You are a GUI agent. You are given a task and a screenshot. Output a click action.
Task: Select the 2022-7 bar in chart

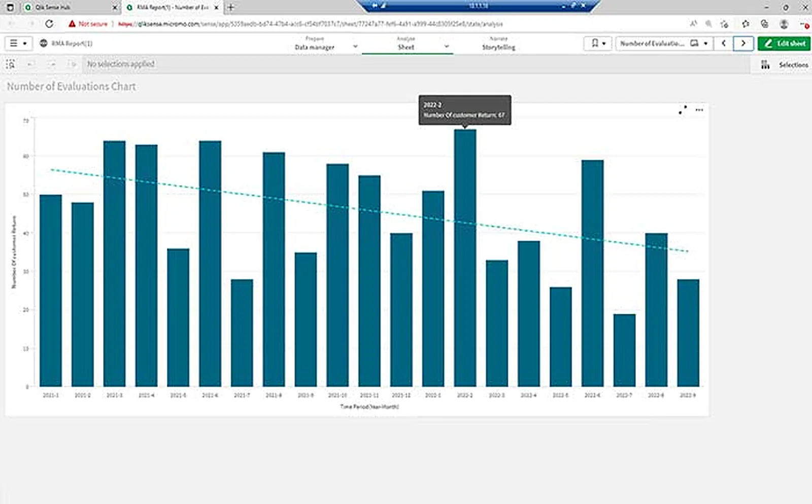pos(624,350)
